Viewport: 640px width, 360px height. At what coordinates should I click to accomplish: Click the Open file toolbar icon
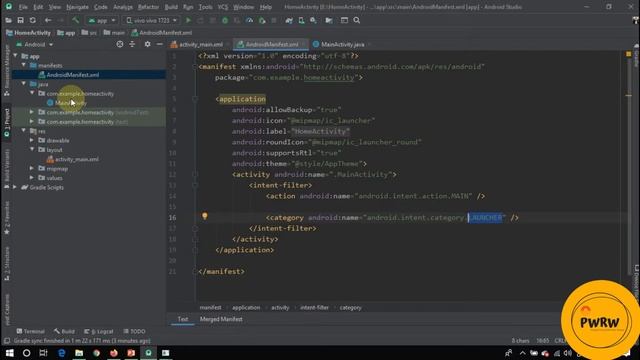coord(8,20)
